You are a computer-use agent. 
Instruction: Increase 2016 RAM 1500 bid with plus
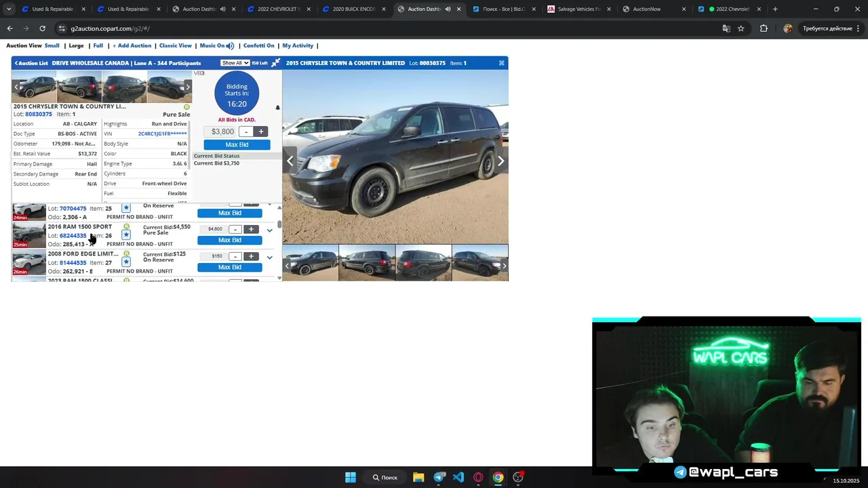point(251,229)
